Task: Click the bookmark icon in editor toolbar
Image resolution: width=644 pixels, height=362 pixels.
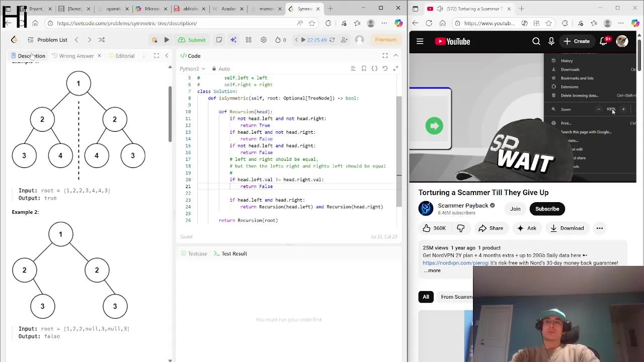Action: click(364, 68)
